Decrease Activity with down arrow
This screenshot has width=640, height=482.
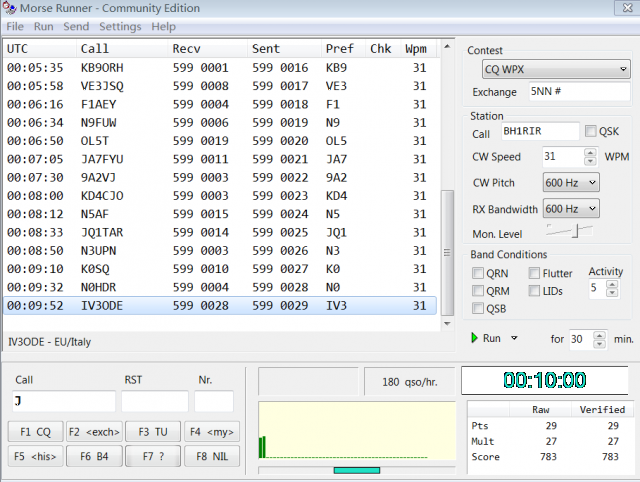point(612,293)
